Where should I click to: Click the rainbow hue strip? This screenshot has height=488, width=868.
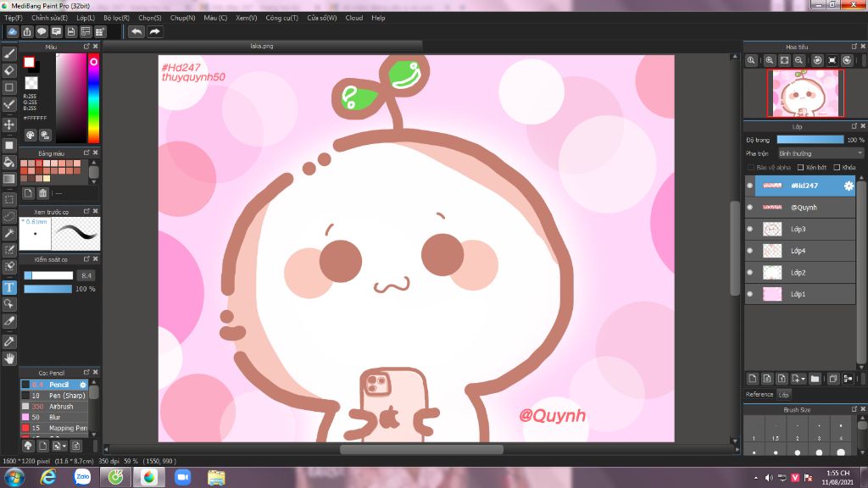93,98
